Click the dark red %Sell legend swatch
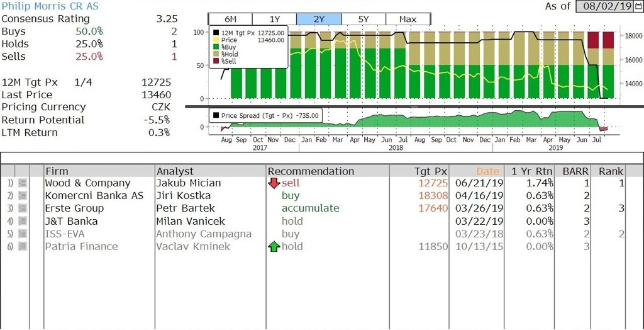The image size is (644, 330). (216, 61)
